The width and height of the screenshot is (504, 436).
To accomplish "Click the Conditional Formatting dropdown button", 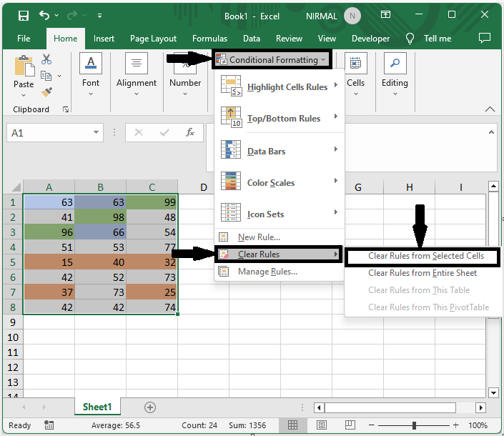I will (272, 59).
